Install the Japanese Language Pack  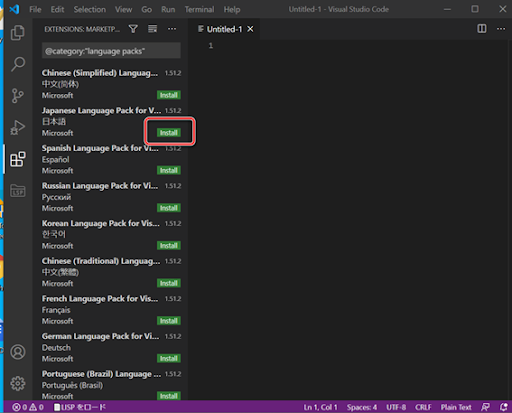point(169,133)
